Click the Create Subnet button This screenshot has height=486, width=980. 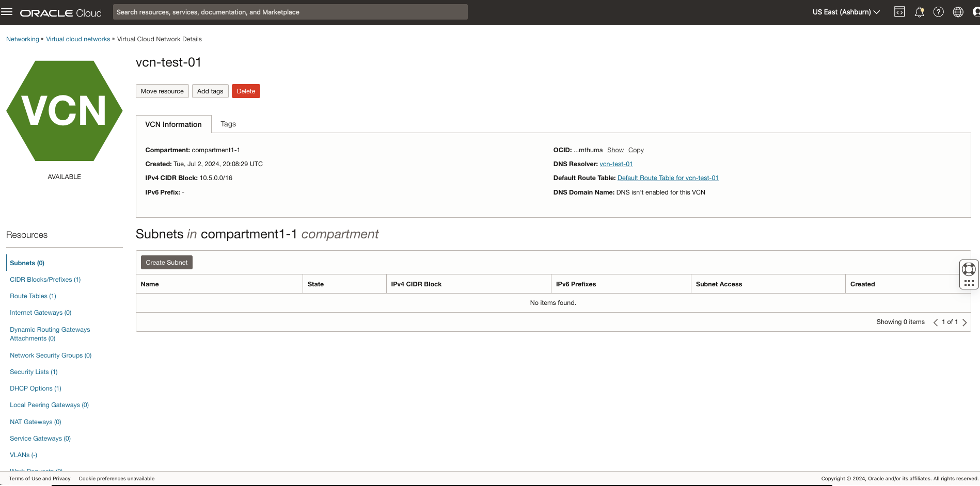[166, 262]
